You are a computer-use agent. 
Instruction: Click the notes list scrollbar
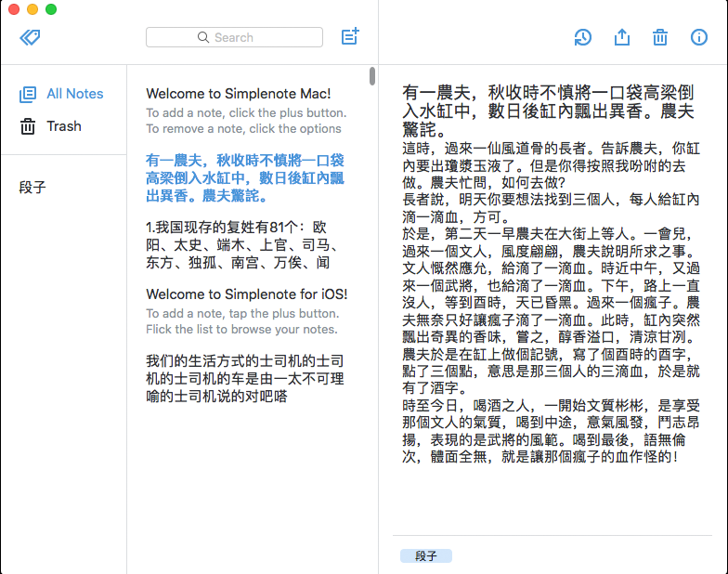click(372, 76)
